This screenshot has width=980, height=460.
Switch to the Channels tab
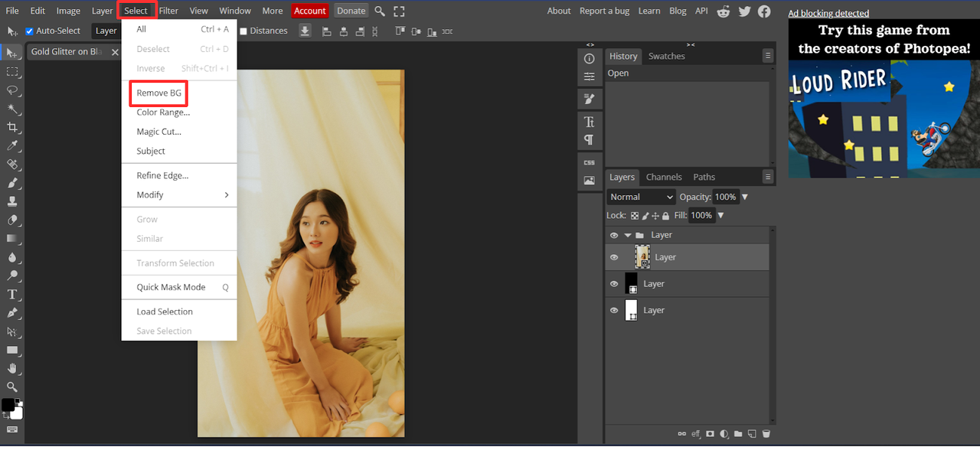tap(663, 177)
